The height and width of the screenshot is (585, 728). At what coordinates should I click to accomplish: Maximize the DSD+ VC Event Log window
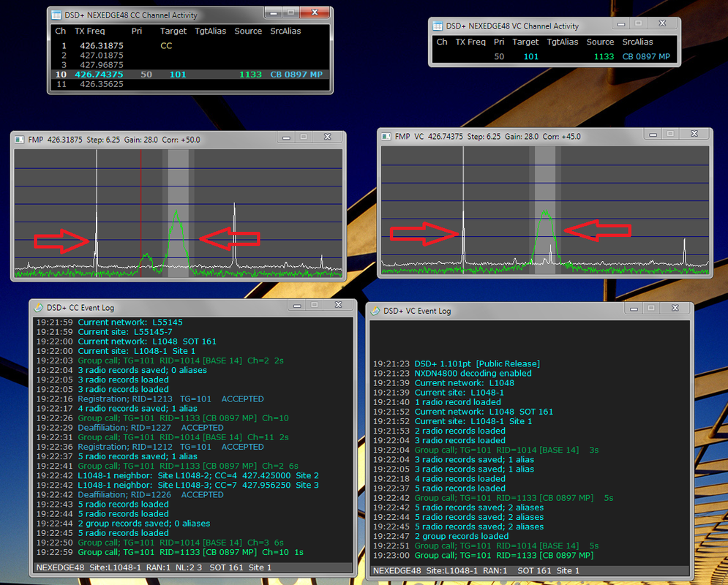651,309
